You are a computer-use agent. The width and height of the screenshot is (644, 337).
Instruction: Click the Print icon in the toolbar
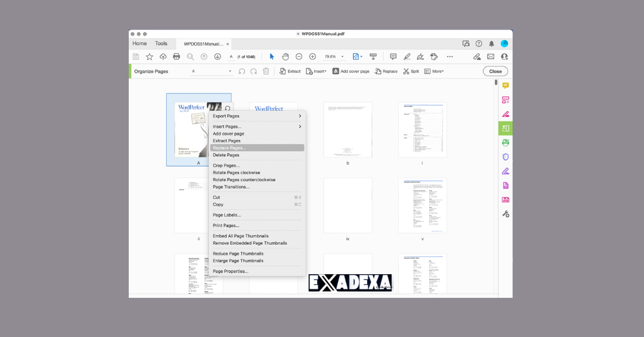pyautogui.click(x=177, y=56)
